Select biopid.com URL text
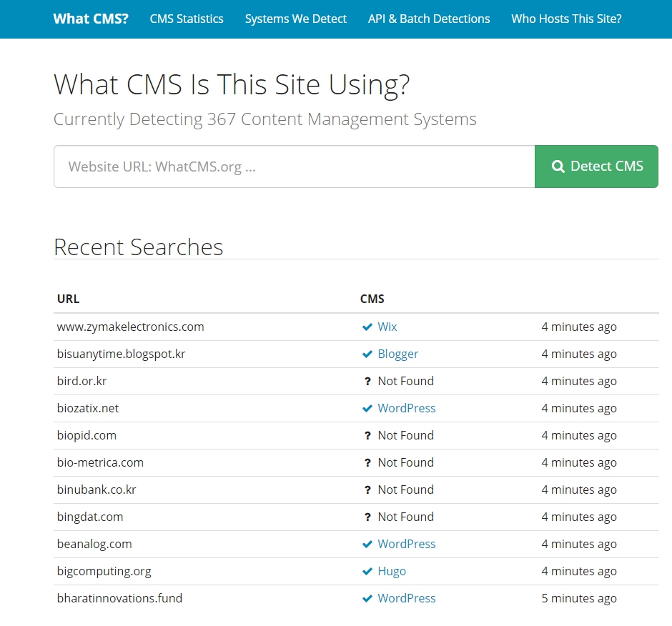This screenshot has width=672, height=626. click(x=87, y=435)
